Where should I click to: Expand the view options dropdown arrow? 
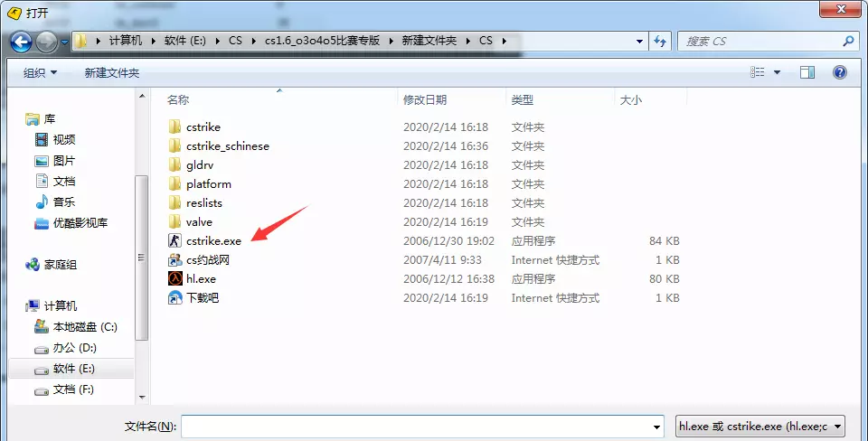777,72
